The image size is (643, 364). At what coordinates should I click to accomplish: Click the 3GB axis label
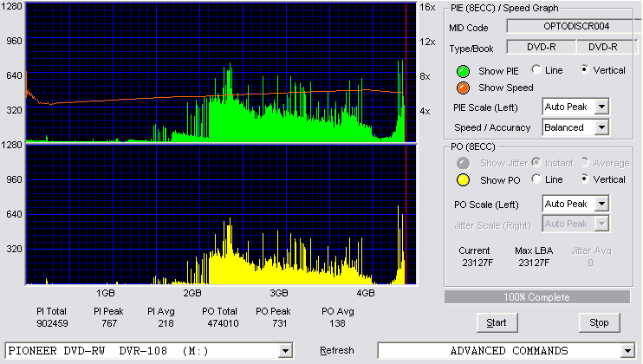(278, 293)
